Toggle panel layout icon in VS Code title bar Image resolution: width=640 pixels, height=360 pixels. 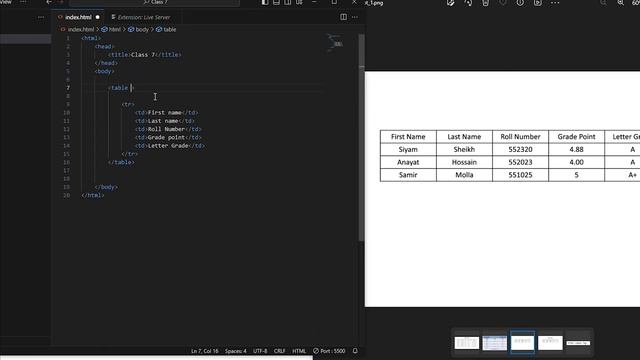click(x=276, y=2)
